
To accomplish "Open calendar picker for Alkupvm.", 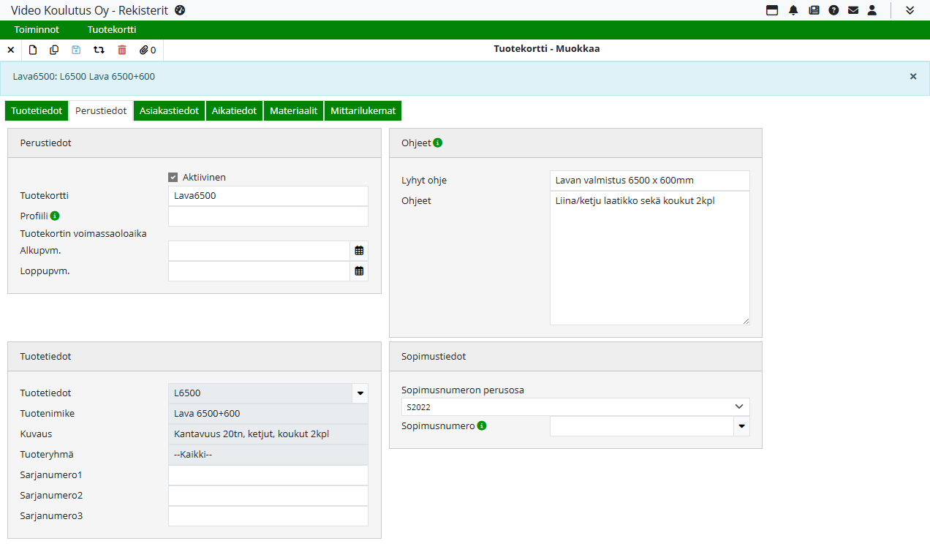I will 359,251.
